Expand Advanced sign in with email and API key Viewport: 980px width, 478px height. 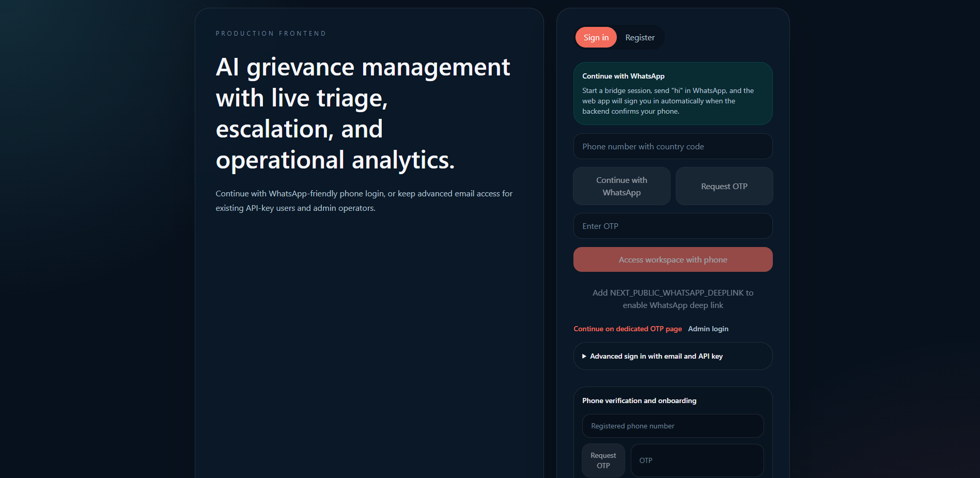click(x=673, y=356)
